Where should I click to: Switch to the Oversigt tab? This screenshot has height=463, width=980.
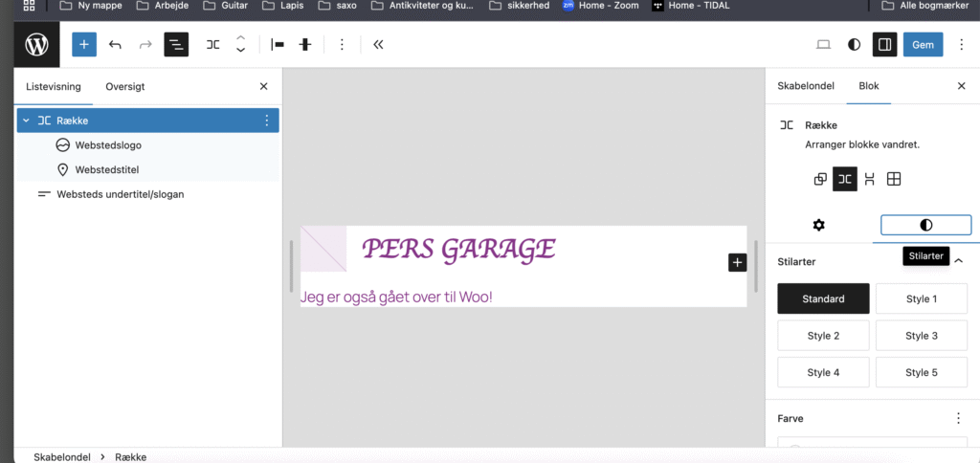tap(125, 86)
